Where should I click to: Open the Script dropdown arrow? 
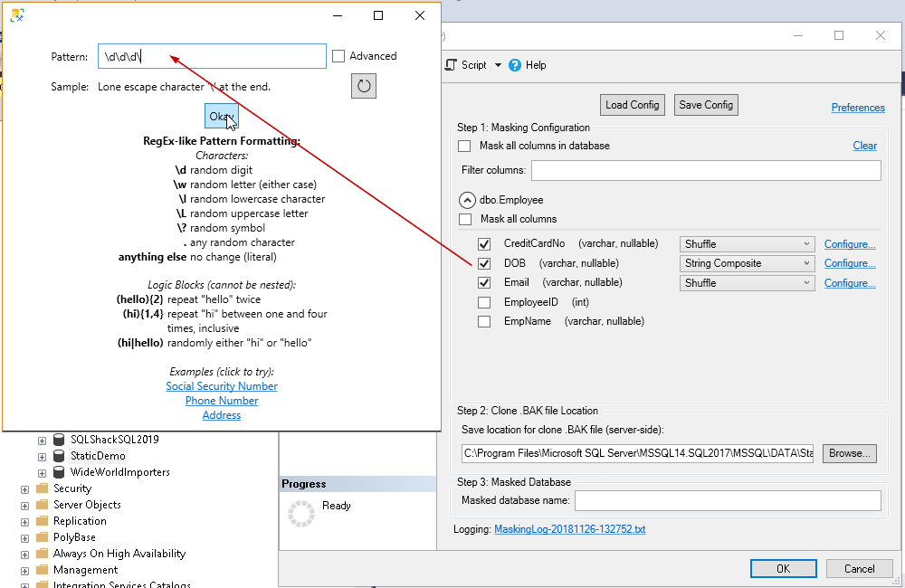pos(498,65)
